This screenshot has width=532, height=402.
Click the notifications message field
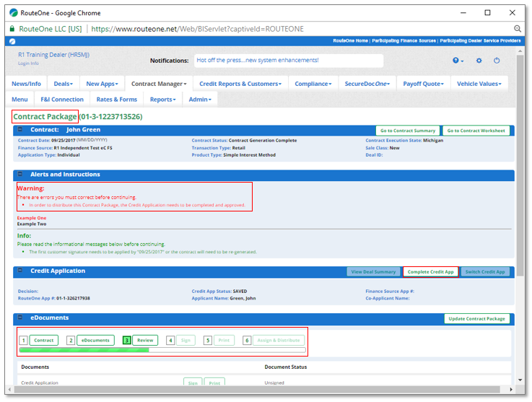pos(289,61)
